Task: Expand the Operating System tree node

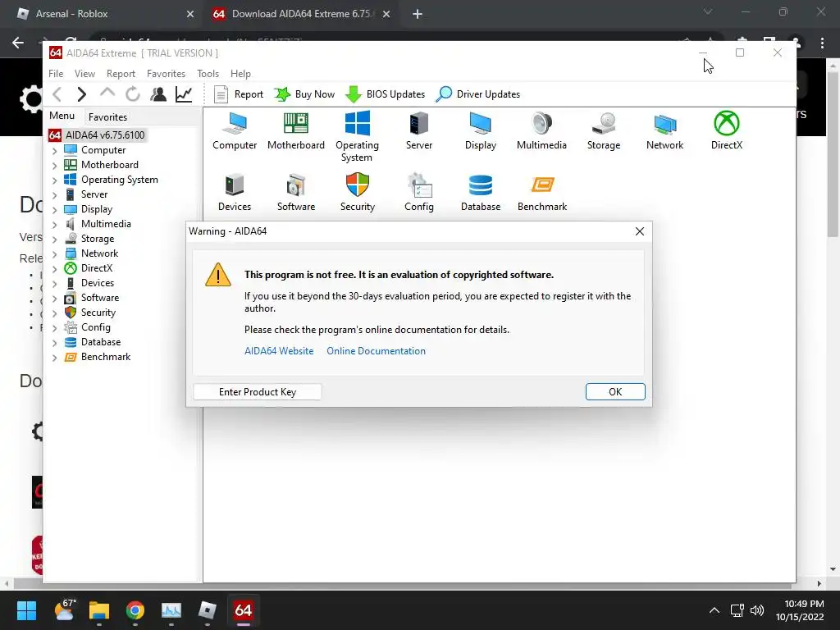Action: (55, 180)
